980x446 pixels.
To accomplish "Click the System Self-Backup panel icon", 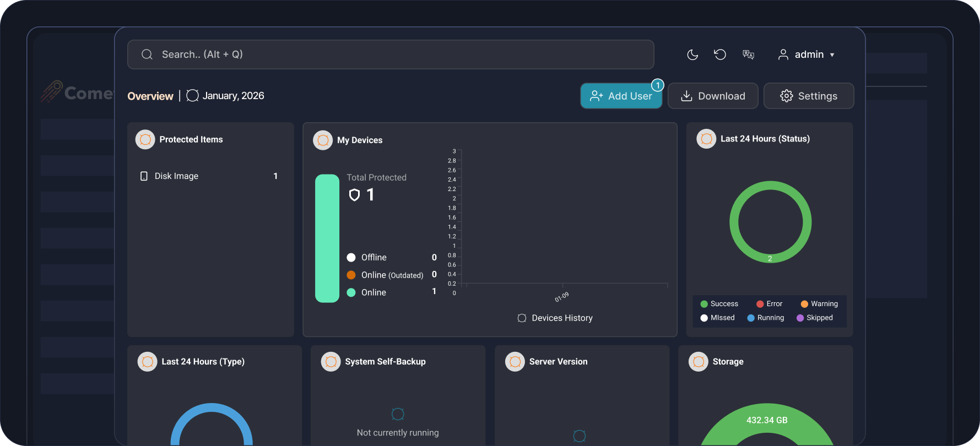I will (x=331, y=362).
